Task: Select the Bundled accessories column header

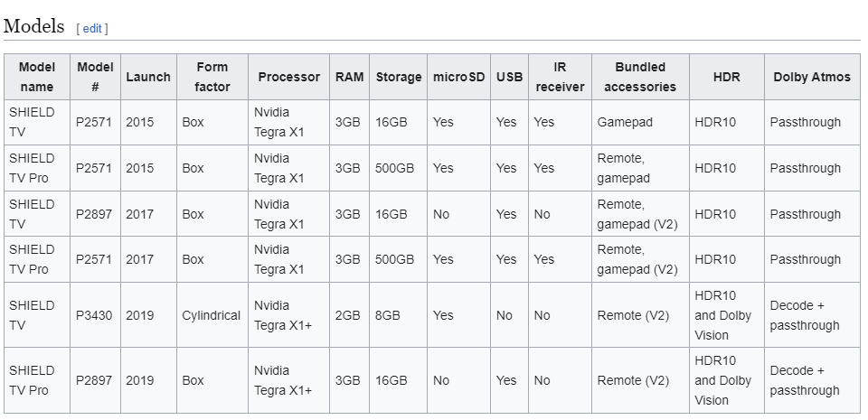Action: click(640, 77)
